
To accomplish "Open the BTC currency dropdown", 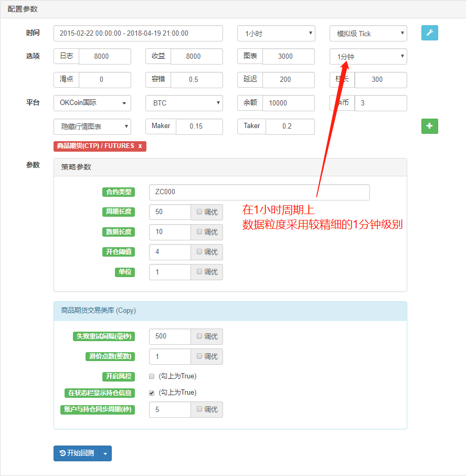I will [184, 103].
